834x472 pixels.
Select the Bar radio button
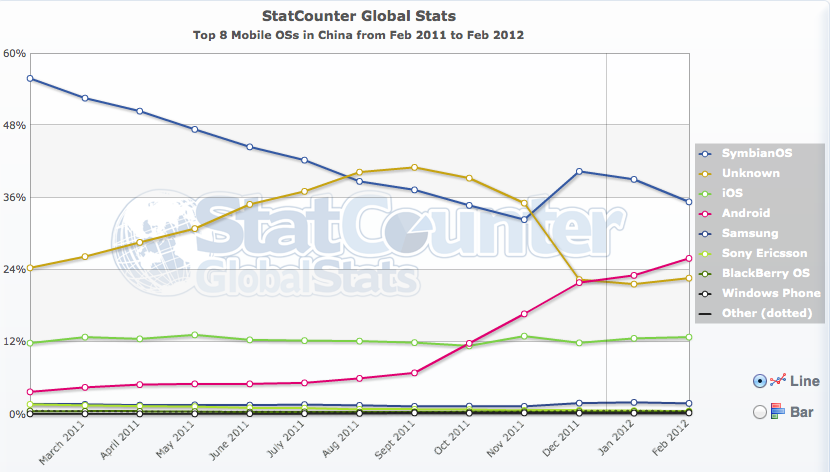pos(758,411)
